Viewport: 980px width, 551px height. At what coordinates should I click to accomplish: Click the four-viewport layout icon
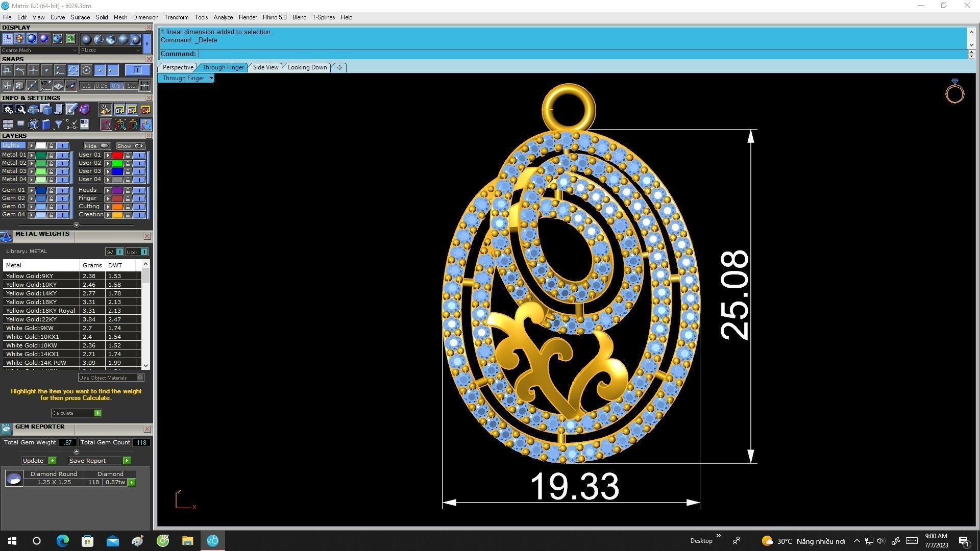pos(8,124)
